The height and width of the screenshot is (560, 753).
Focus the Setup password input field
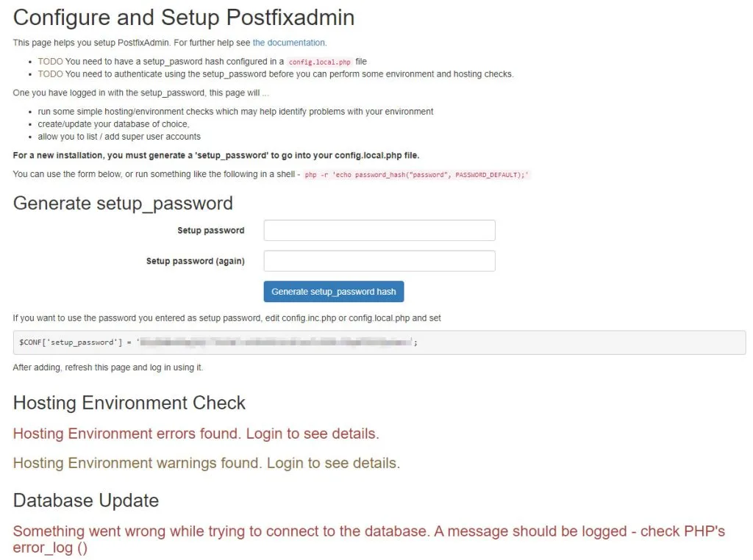379,230
